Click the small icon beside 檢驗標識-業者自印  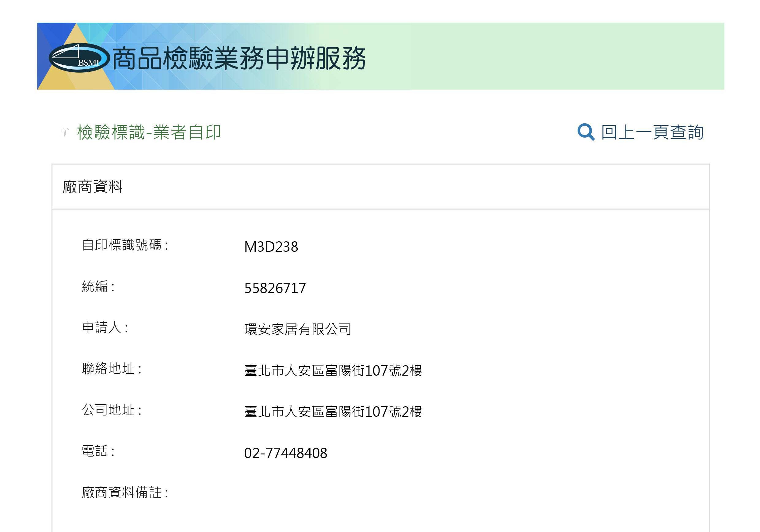coord(64,132)
